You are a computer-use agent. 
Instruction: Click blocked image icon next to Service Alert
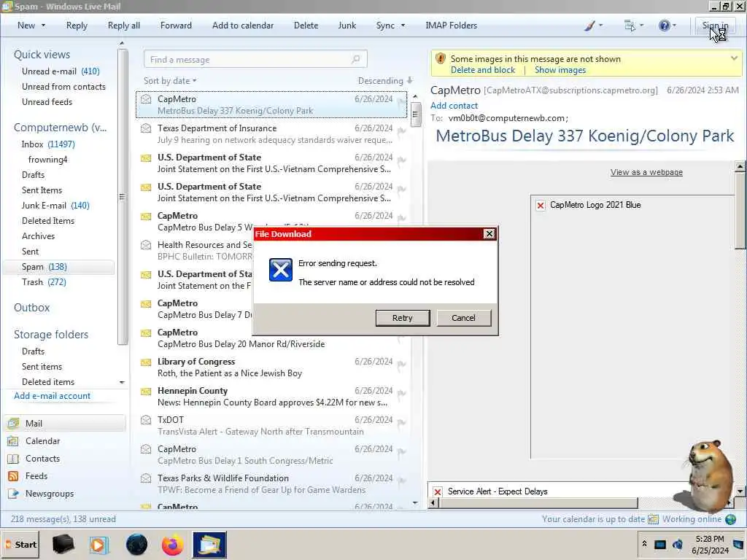pos(438,491)
